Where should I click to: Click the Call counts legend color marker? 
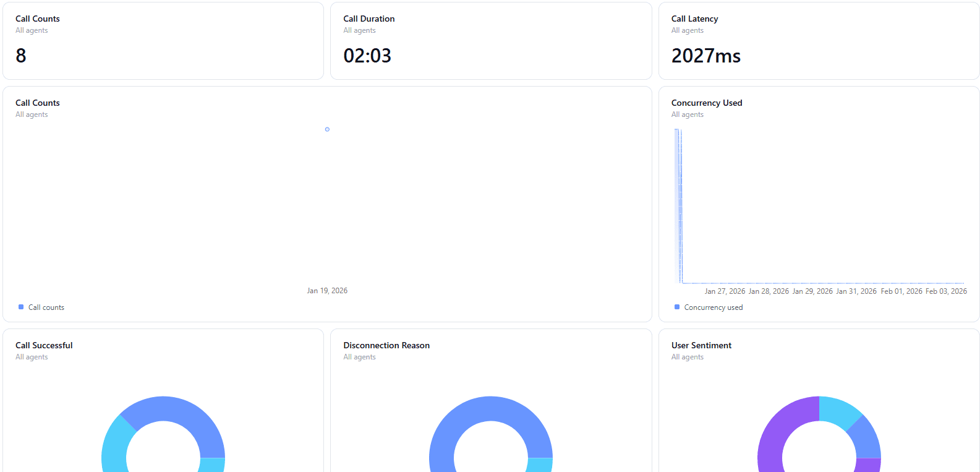pos(21,307)
